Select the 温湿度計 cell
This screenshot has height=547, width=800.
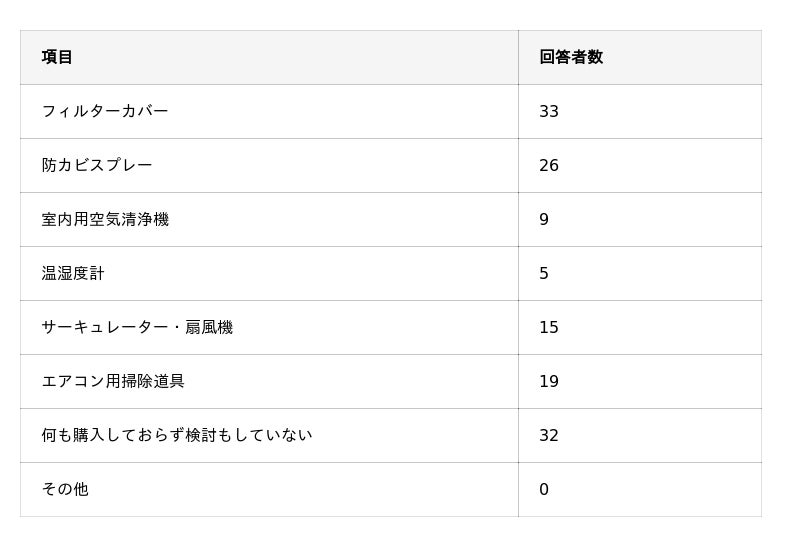(x=73, y=273)
